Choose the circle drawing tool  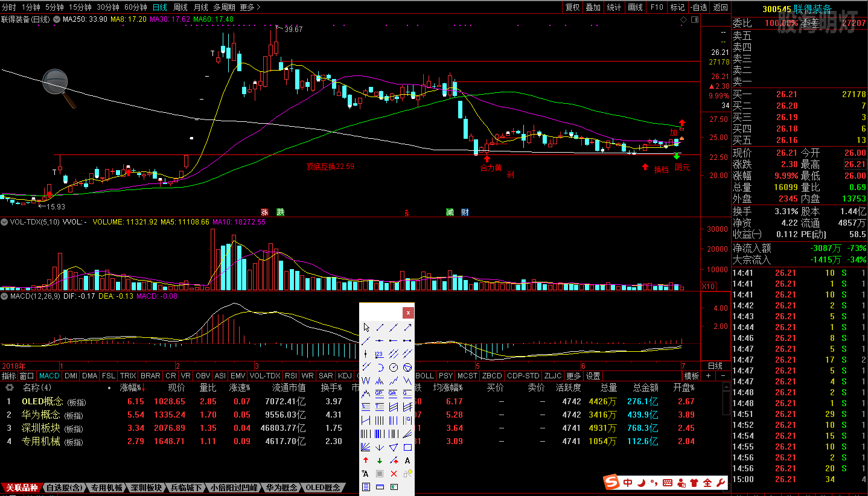[x=394, y=367]
